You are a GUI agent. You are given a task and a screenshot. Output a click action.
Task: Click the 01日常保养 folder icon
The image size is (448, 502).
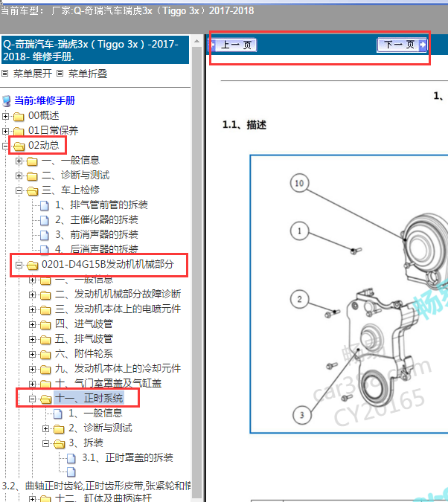[x=19, y=131]
